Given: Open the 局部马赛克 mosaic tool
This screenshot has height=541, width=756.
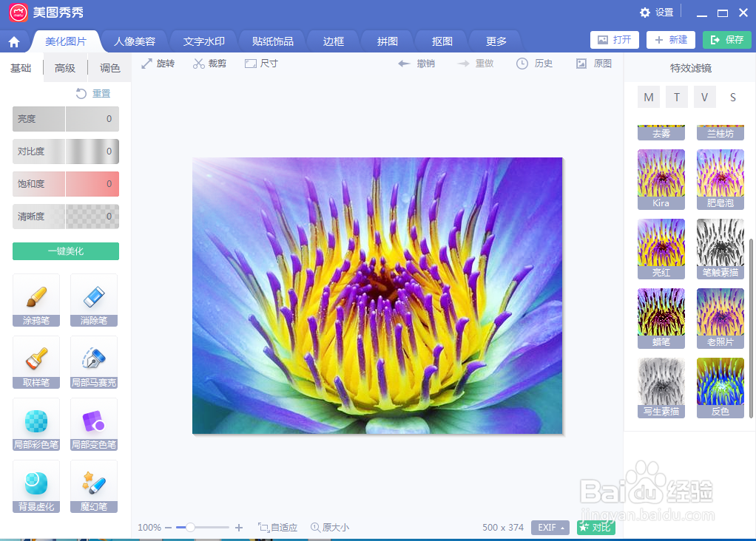Looking at the screenshot, I should 93,362.
